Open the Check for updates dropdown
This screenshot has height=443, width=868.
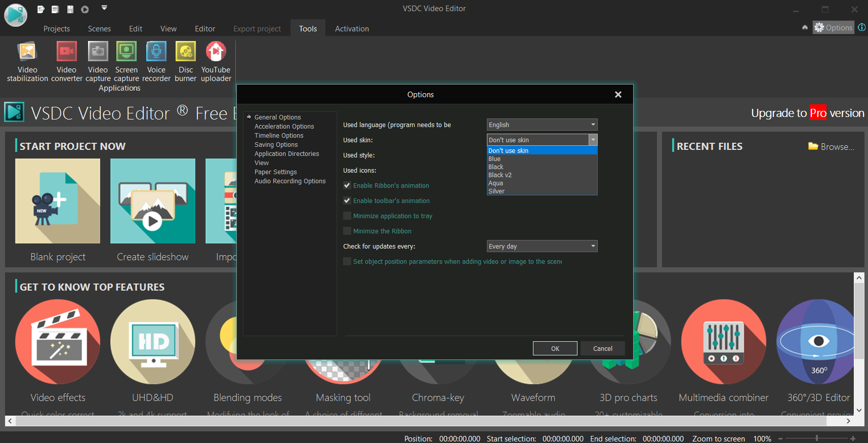point(542,246)
